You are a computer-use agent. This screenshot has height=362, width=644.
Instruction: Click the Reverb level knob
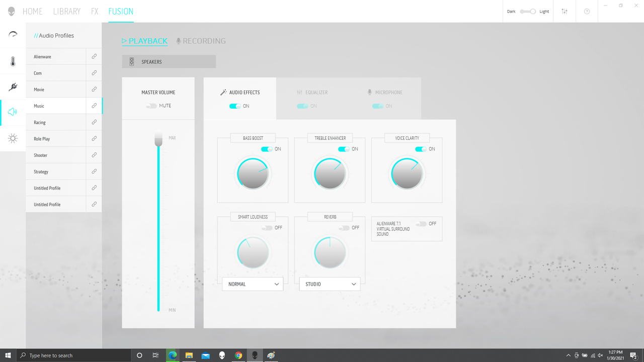(x=330, y=252)
